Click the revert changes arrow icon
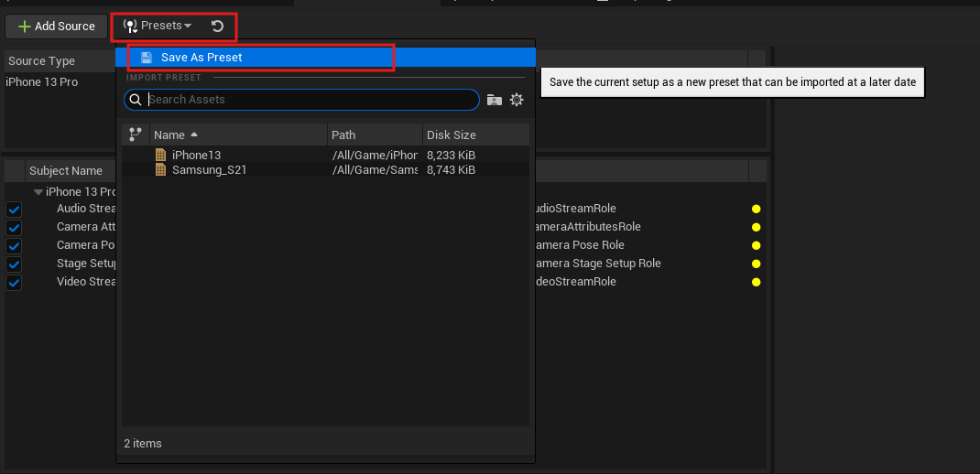This screenshot has height=474, width=980. tap(217, 27)
